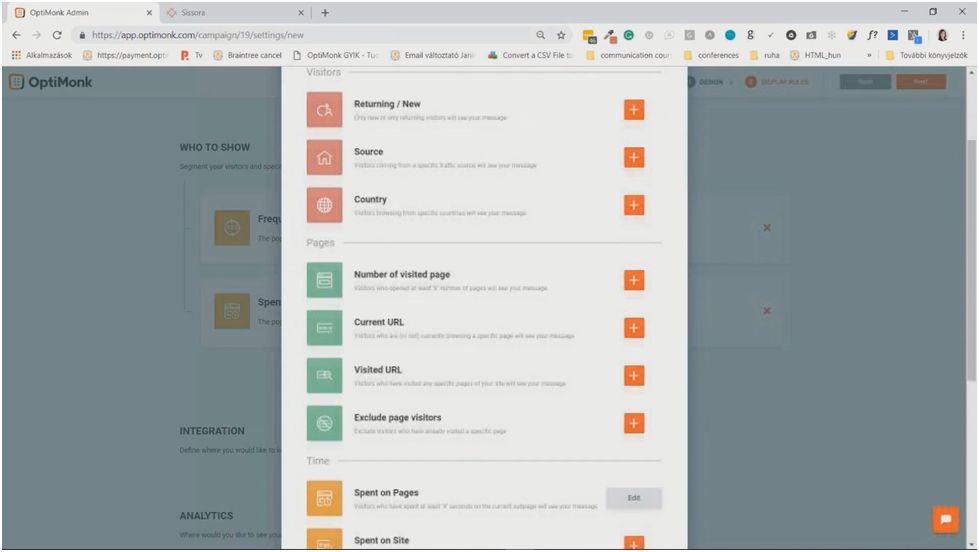
Task: Click the Exclude page visitors icon
Action: 324,423
